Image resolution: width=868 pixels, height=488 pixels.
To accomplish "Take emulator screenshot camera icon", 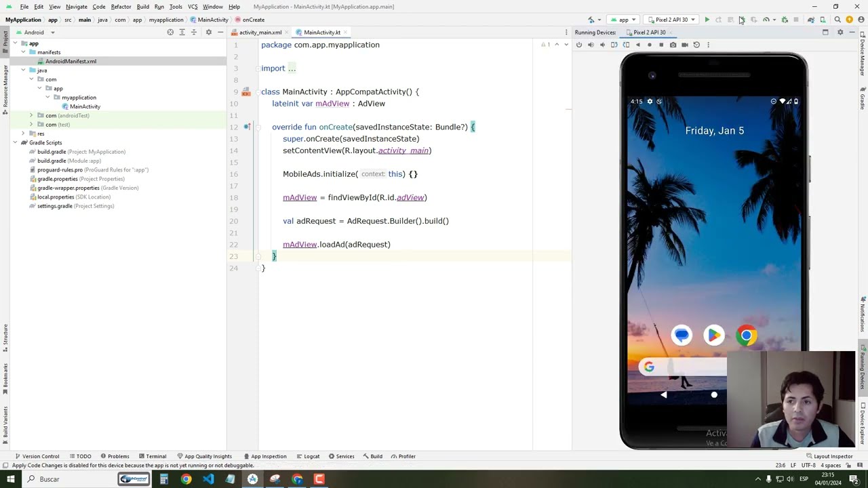I will pos(673,45).
